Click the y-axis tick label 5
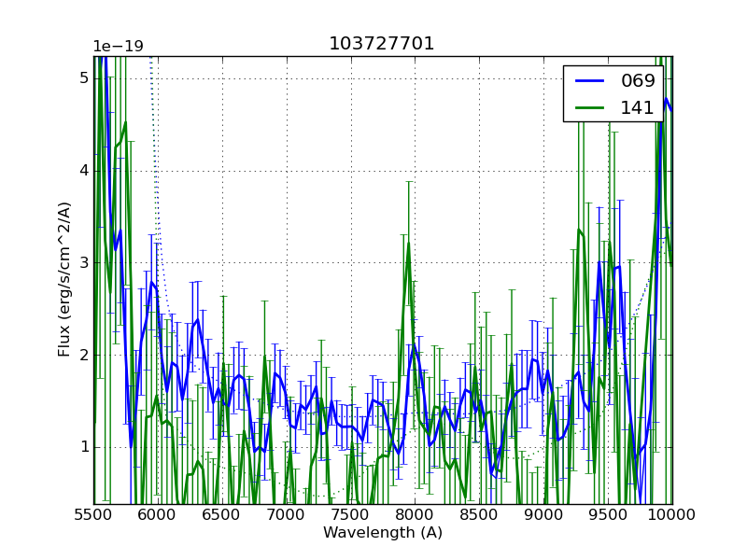 tap(83, 78)
